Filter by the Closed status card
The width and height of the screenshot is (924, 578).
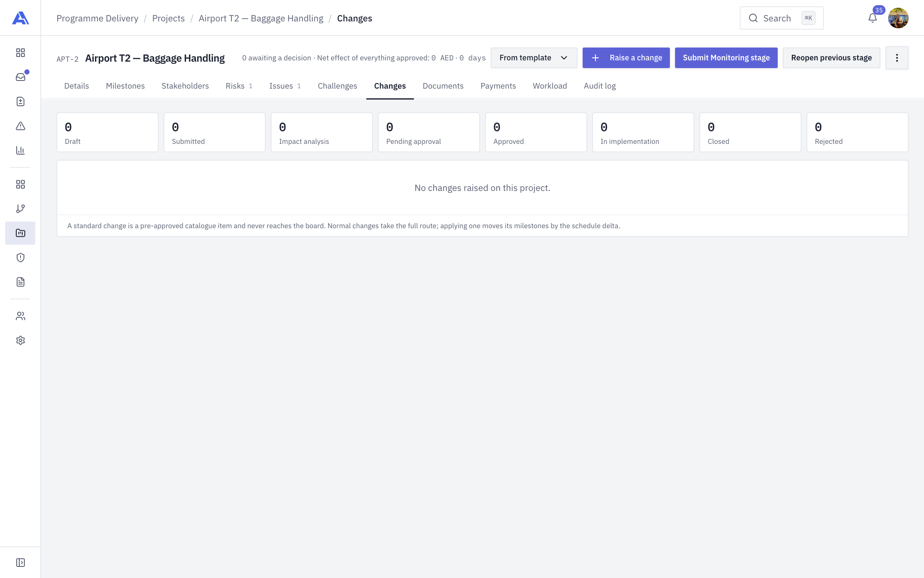point(750,132)
